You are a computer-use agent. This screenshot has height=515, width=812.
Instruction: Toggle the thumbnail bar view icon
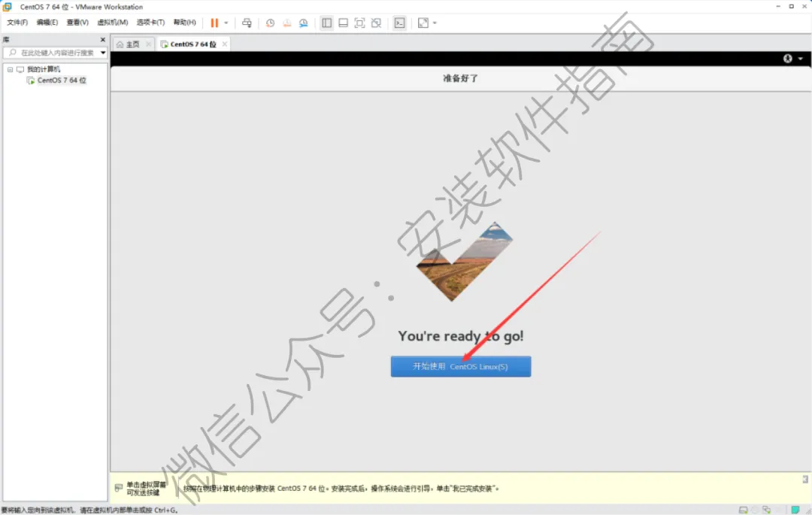pyautogui.click(x=344, y=23)
